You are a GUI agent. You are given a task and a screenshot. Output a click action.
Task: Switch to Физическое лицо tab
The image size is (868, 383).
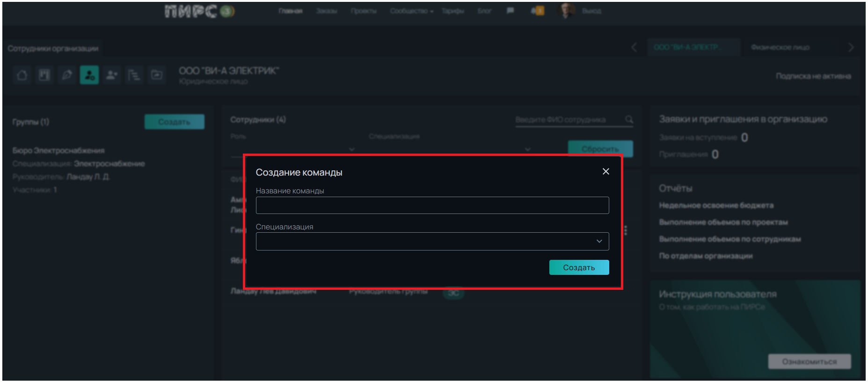780,47
